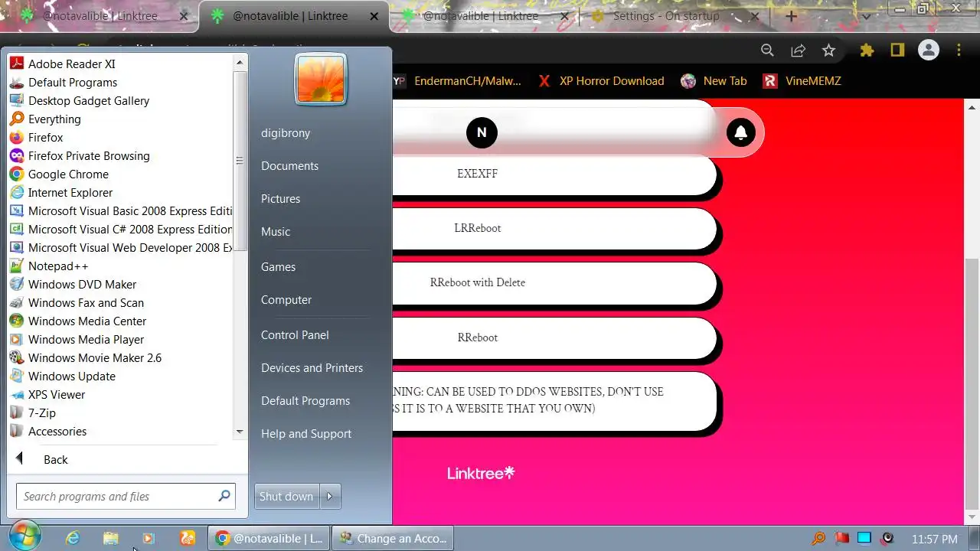This screenshot has width=980, height=551.
Task: Bookmark this page with the star icon
Action: [x=828, y=51]
